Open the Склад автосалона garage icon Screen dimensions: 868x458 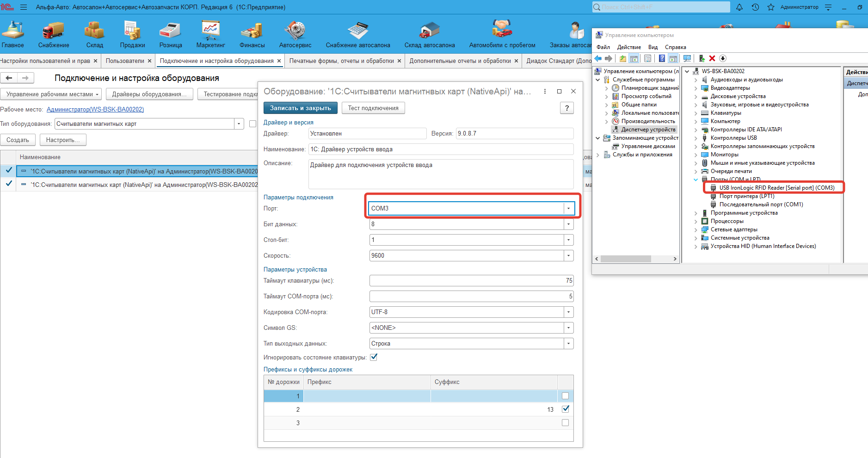pyautogui.click(x=430, y=30)
